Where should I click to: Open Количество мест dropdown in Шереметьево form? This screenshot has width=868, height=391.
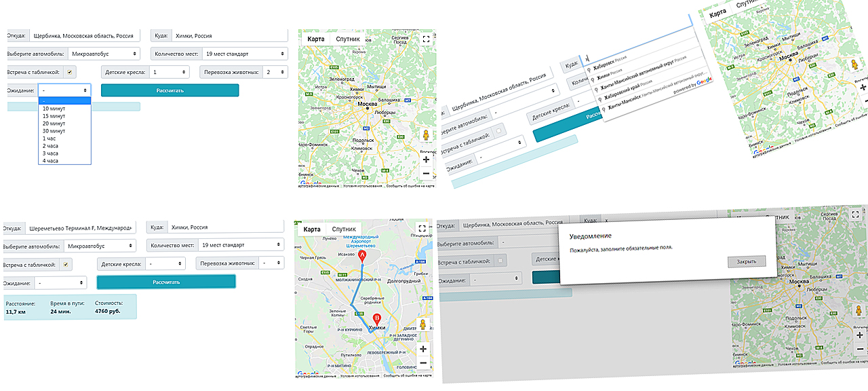(x=241, y=244)
